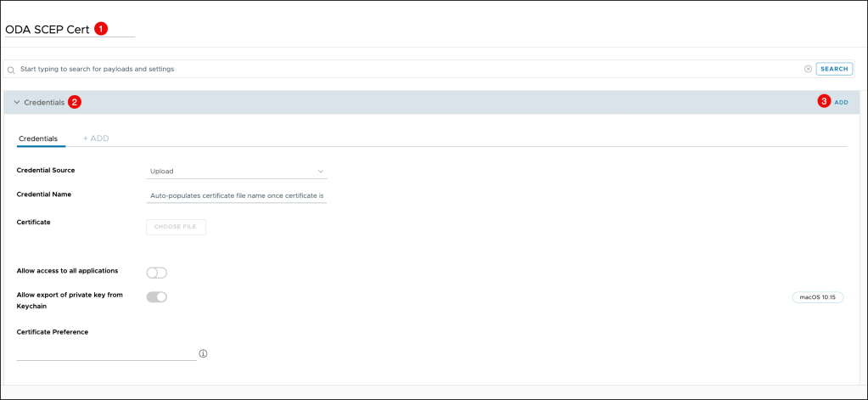868x400 pixels.
Task: Click the macOS 10.15 version badge
Action: pos(818,297)
